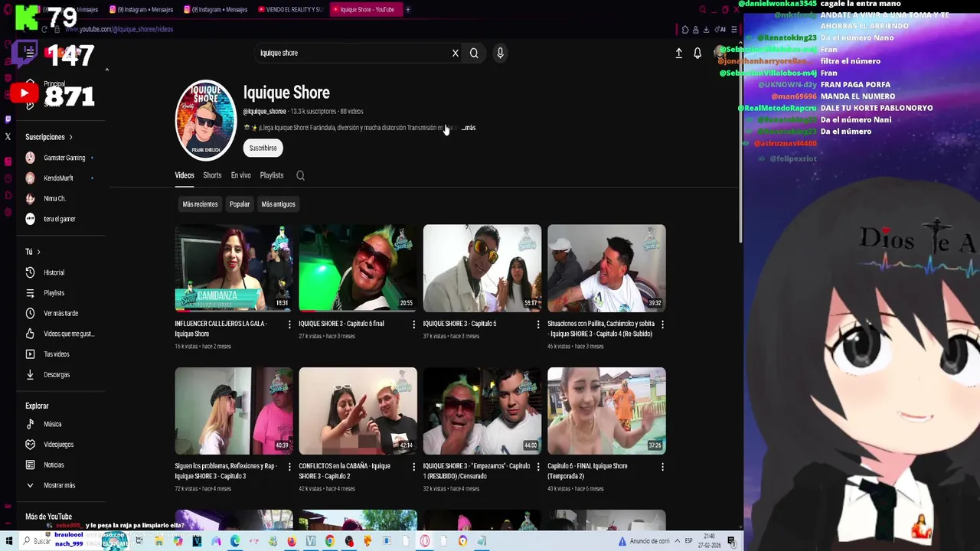Play the IQUIQUE SHORE 3 Capitulo 5 thumbnail
The width and height of the screenshot is (980, 551).
pyautogui.click(x=482, y=268)
